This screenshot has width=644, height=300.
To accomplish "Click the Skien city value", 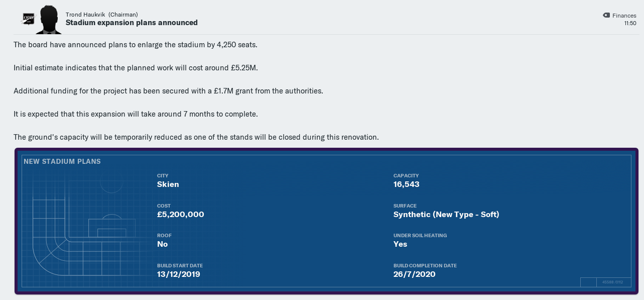I will pyautogui.click(x=168, y=184).
